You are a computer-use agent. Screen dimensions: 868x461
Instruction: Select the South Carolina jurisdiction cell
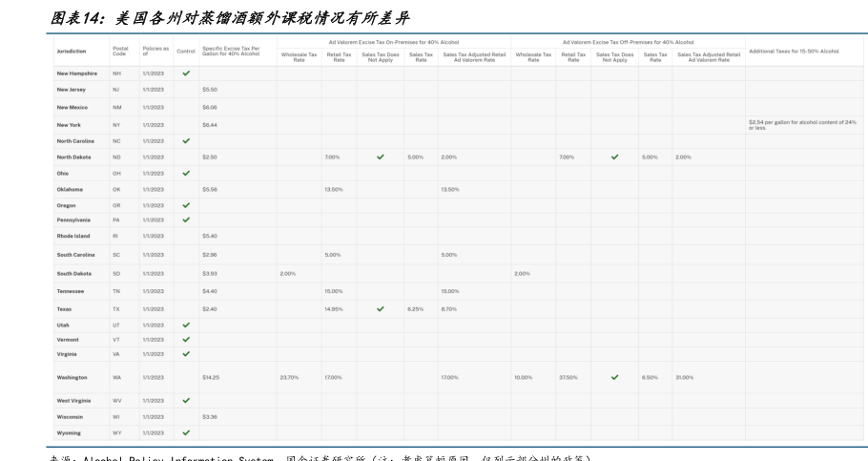[x=75, y=255]
